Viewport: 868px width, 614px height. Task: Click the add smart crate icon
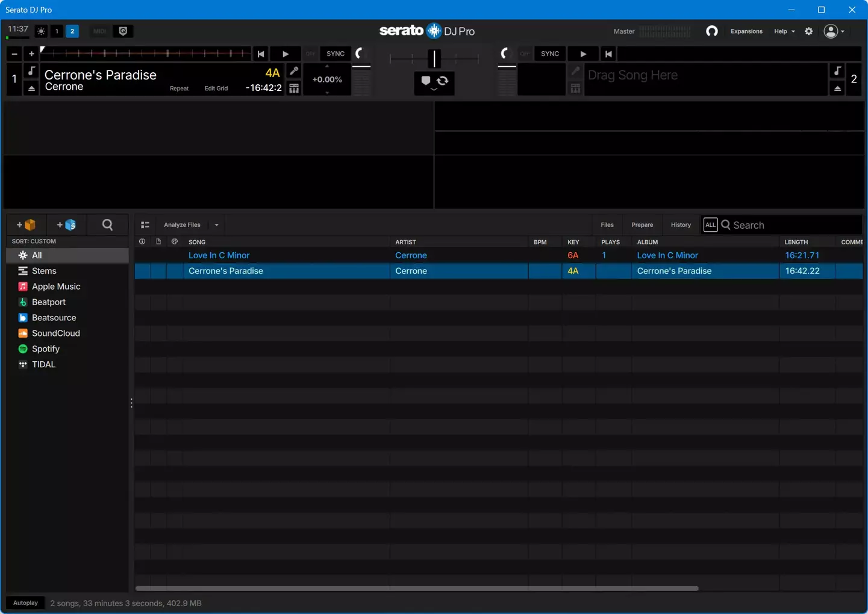[66, 225]
